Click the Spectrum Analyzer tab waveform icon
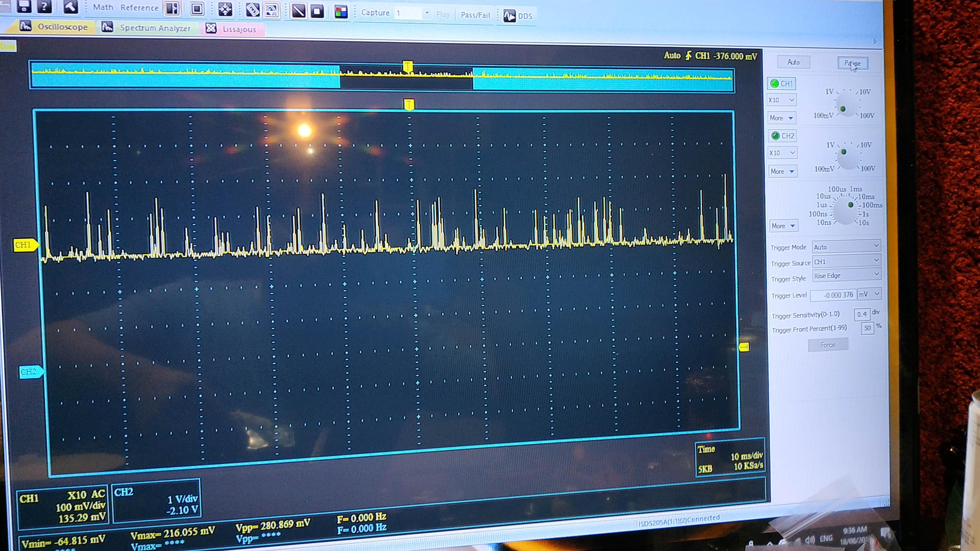 click(x=107, y=27)
